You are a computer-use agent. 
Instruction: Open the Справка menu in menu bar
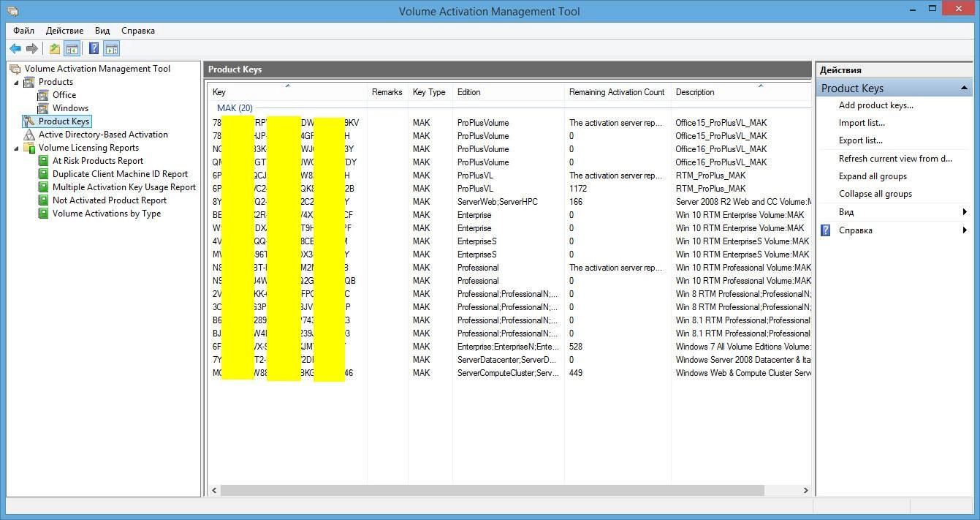138,31
